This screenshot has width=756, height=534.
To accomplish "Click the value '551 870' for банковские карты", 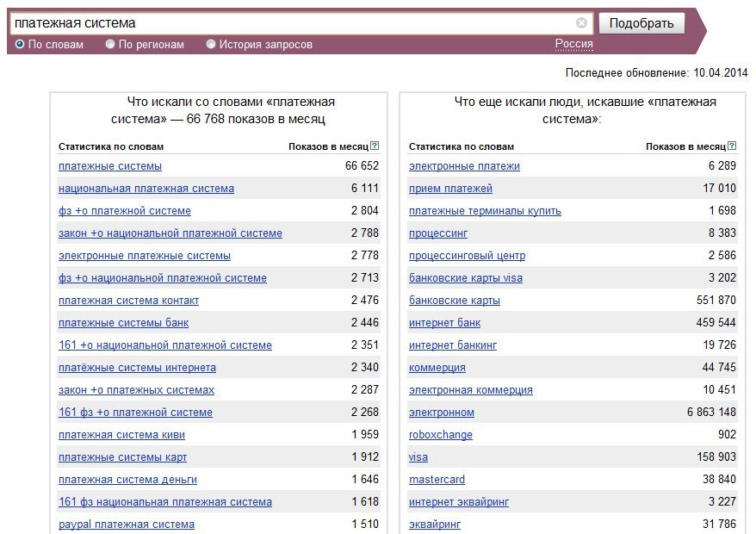I will 716,301.
